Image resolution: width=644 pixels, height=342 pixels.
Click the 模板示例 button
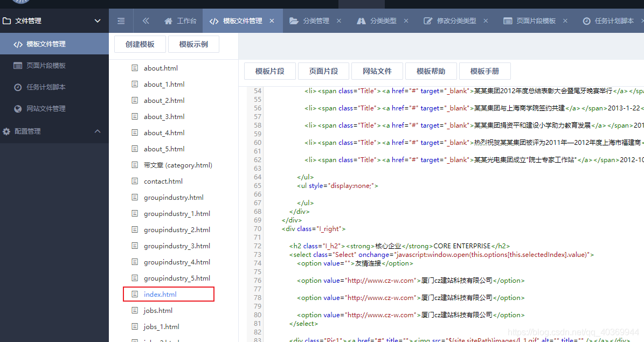(193, 44)
